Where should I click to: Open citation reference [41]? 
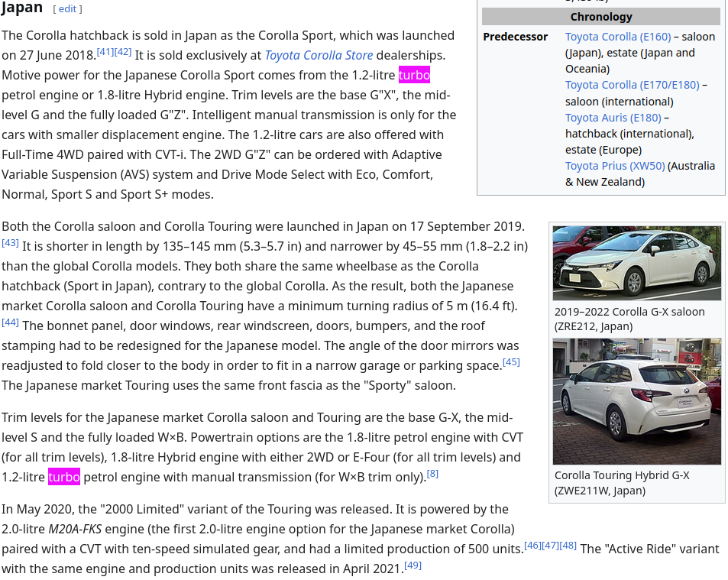tap(105, 51)
